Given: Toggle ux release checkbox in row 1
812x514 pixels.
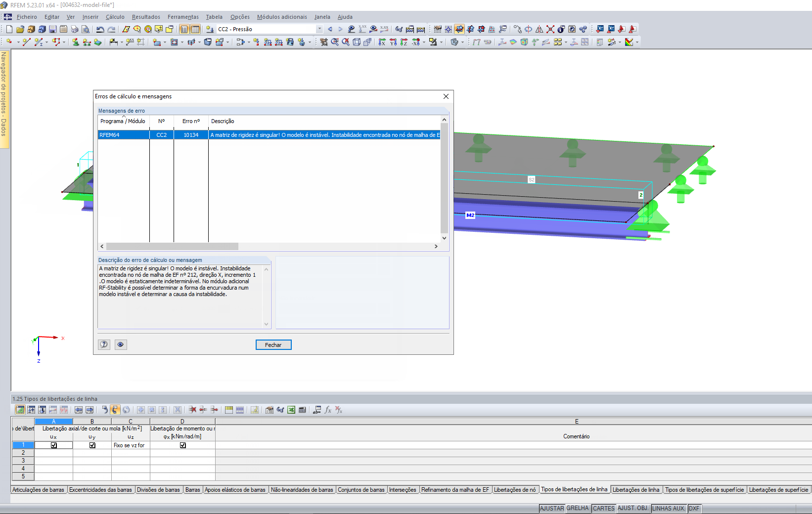Looking at the screenshot, I should coord(54,445).
